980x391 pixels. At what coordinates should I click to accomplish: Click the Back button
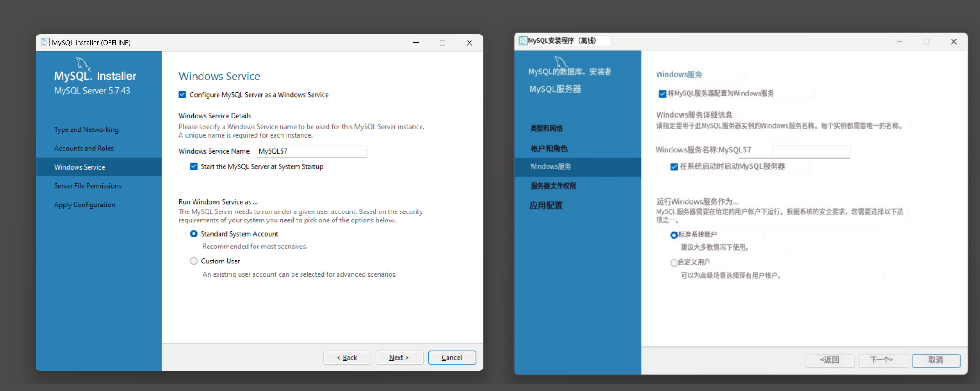pos(347,358)
